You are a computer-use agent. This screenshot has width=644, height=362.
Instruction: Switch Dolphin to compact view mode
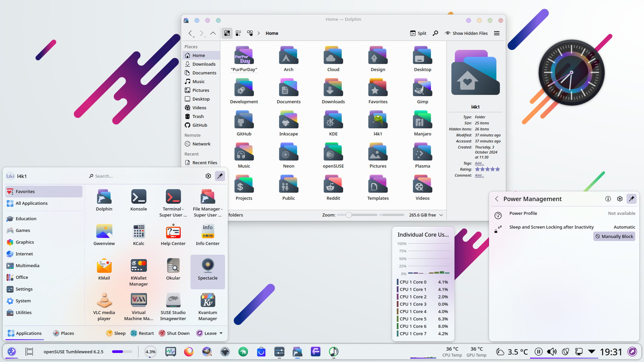pyautogui.click(x=238, y=33)
